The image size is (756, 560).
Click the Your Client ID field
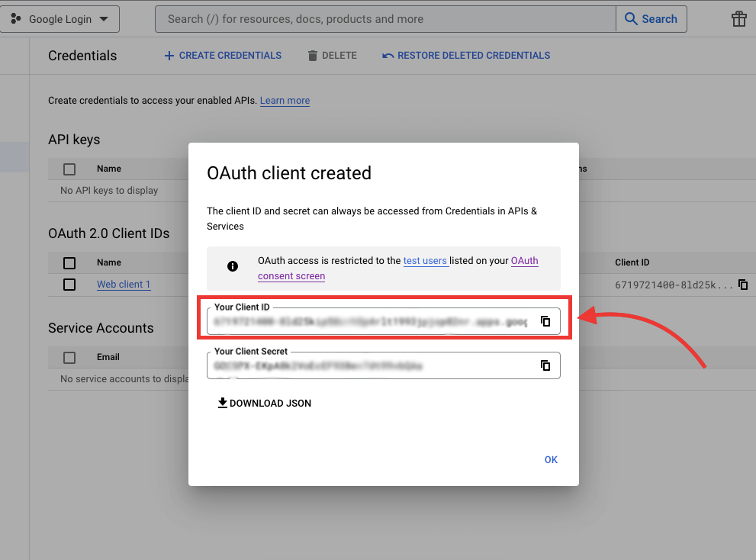point(383,321)
